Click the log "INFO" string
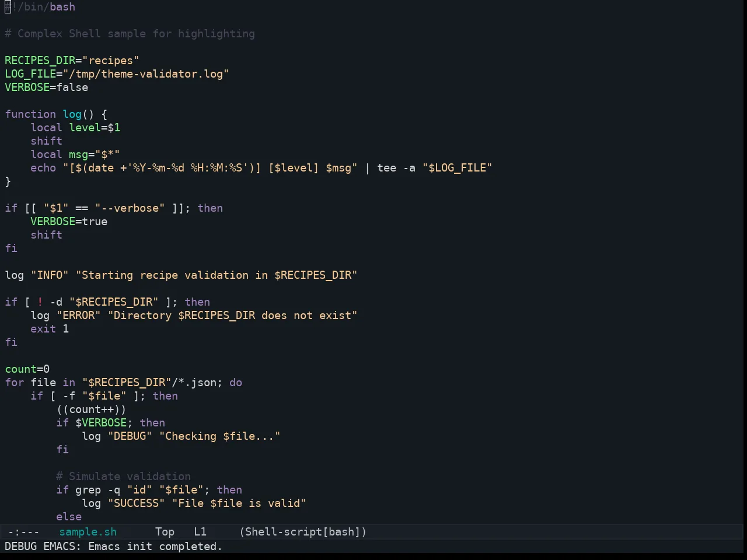The height and width of the screenshot is (560, 747). pos(50,275)
